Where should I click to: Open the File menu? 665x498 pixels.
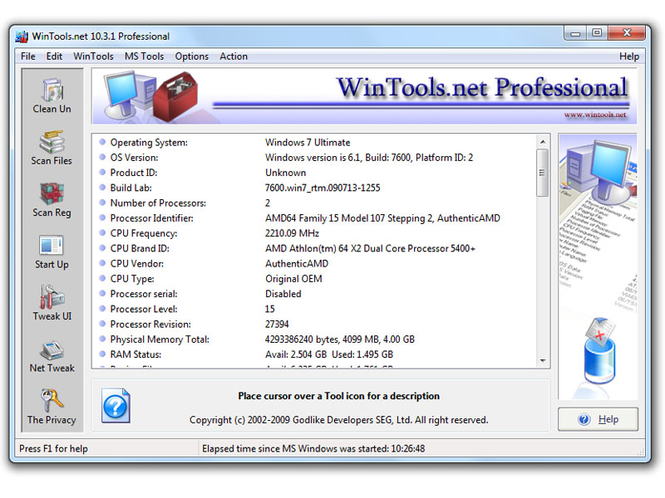pyautogui.click(x=28, y=56)
